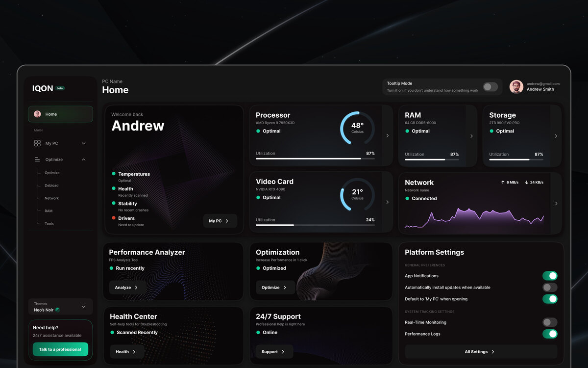Enable Tooltip Mode switch

(x=490, y=87)
